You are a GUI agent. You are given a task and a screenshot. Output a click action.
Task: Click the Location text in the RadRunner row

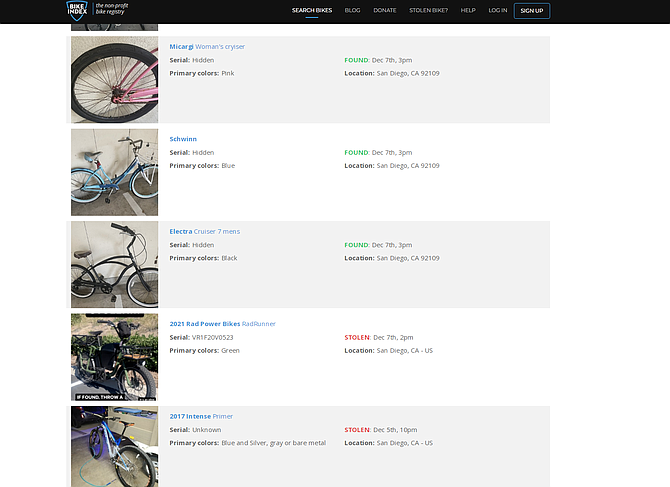388,350
